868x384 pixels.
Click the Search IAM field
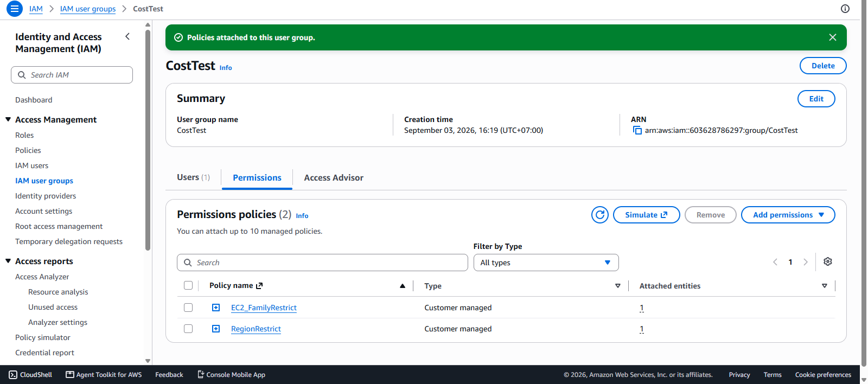point(72,75)
